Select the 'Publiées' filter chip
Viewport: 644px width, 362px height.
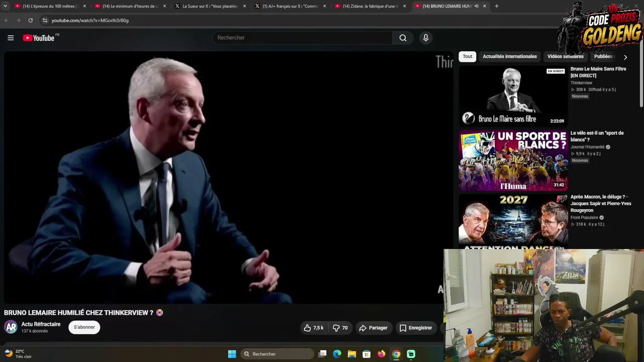pos(603,56)
